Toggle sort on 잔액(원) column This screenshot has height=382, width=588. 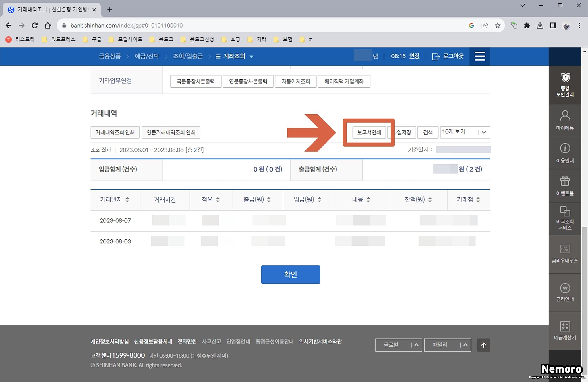point(430,200)
